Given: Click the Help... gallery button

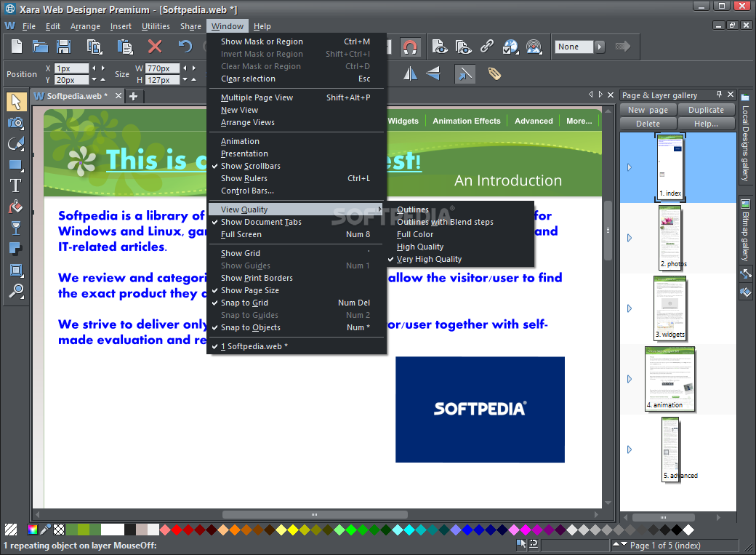Looking at the screenshot, I should pos(706,124).
